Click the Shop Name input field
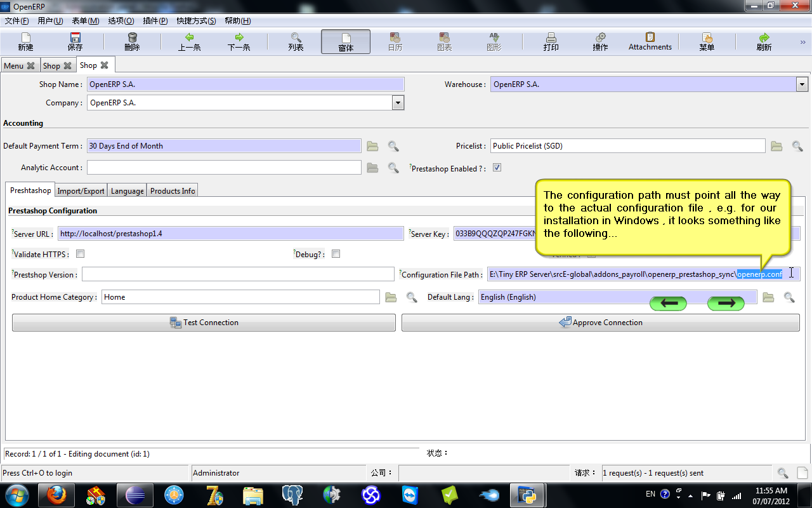Viewport: 812px width, 508px height. 246,84
